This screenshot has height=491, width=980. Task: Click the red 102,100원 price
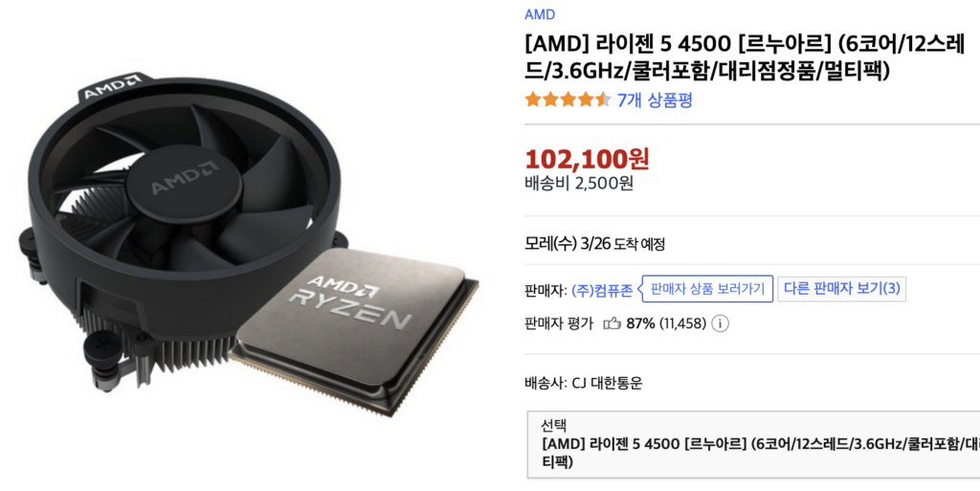coord(587,159)
